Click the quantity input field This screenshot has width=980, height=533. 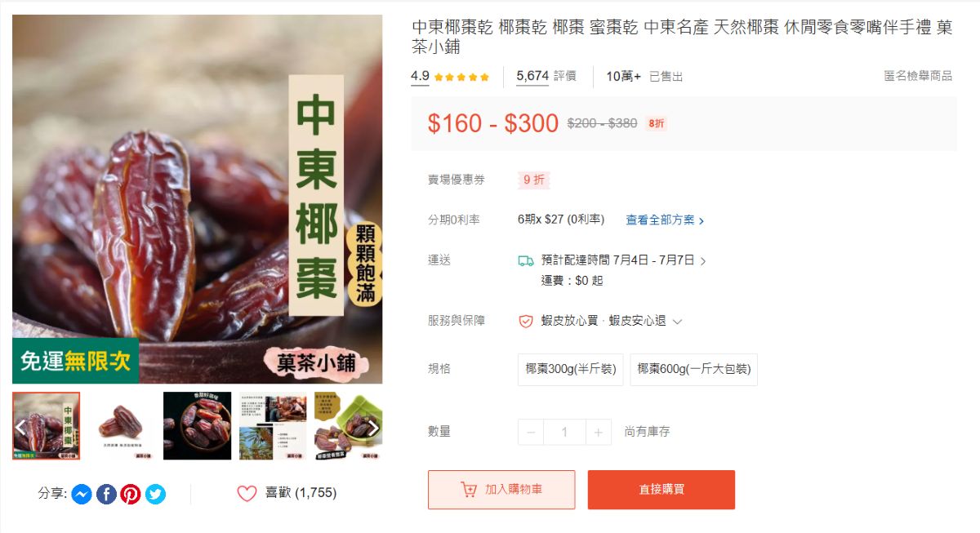(x=564, y=432)
